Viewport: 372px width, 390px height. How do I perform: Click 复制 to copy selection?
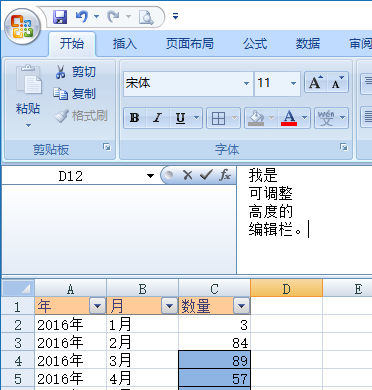tap(75, 94)
